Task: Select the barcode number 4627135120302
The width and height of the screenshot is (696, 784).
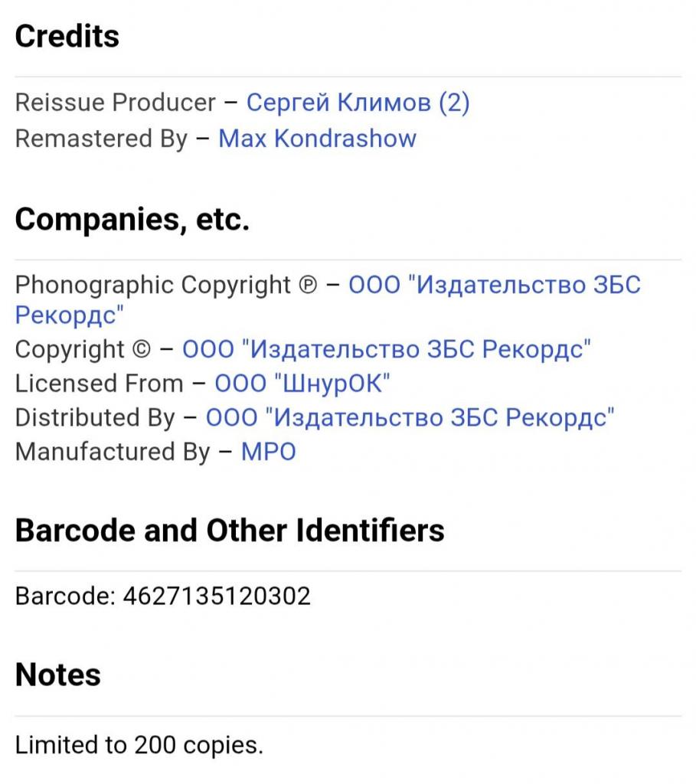Action: [x=217, y=596]
